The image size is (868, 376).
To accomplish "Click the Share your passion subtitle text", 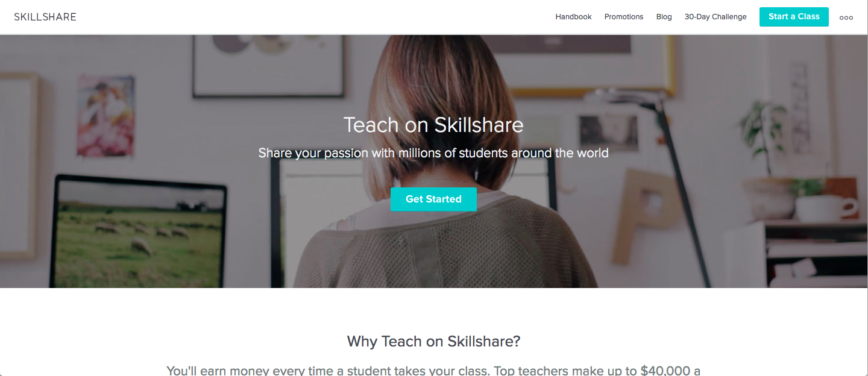I will [x=433, y=153].
